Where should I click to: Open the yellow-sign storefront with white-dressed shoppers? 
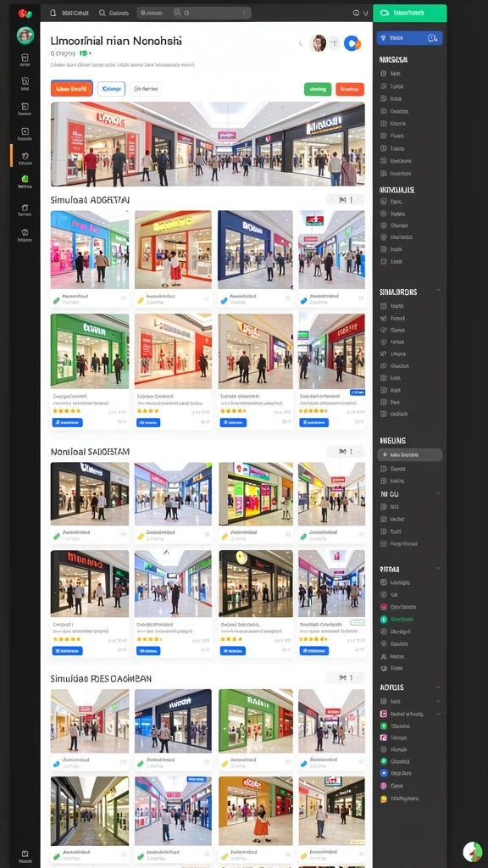[x=173, y=250]
